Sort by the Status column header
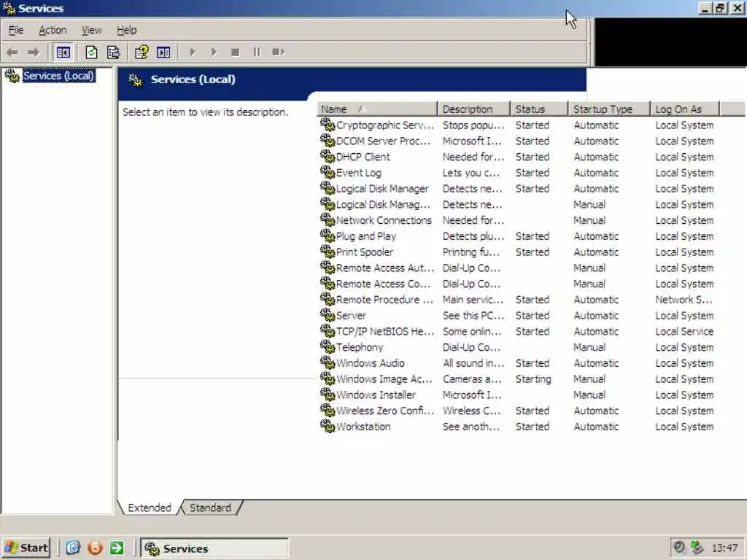The image size is (747, 560). pos(539,109)
